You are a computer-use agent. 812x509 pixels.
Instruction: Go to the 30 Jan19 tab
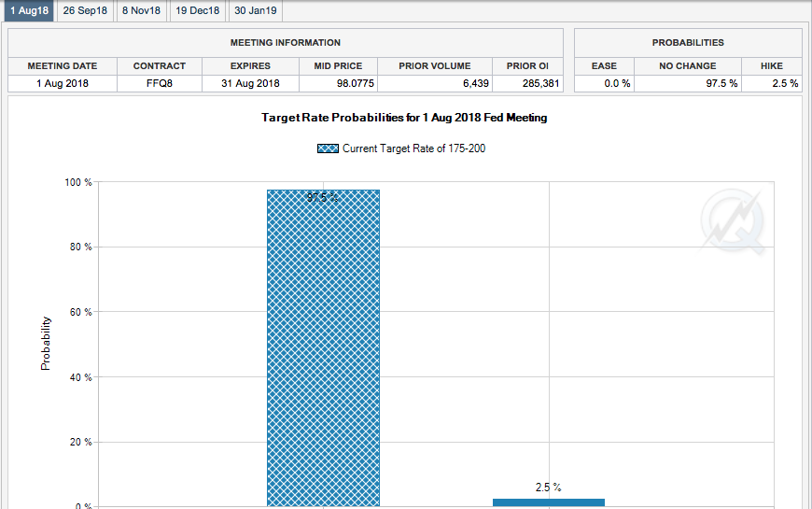click(255, 10)
